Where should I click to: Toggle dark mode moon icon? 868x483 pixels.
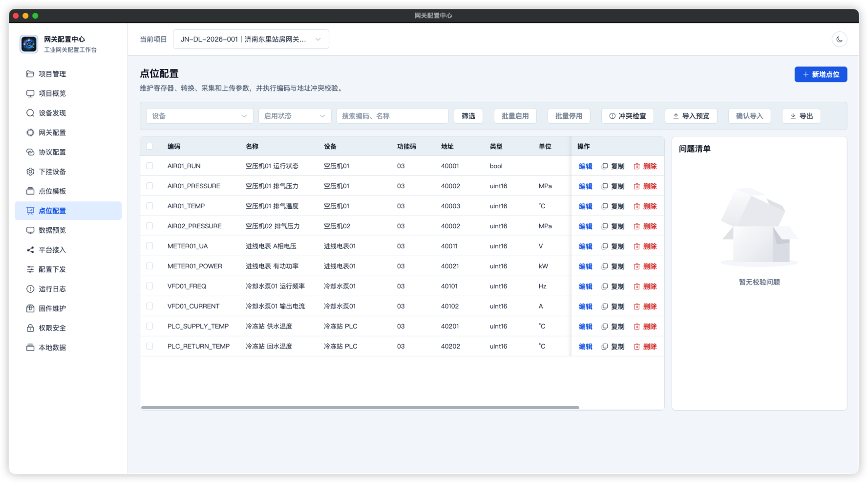(839, 39)
